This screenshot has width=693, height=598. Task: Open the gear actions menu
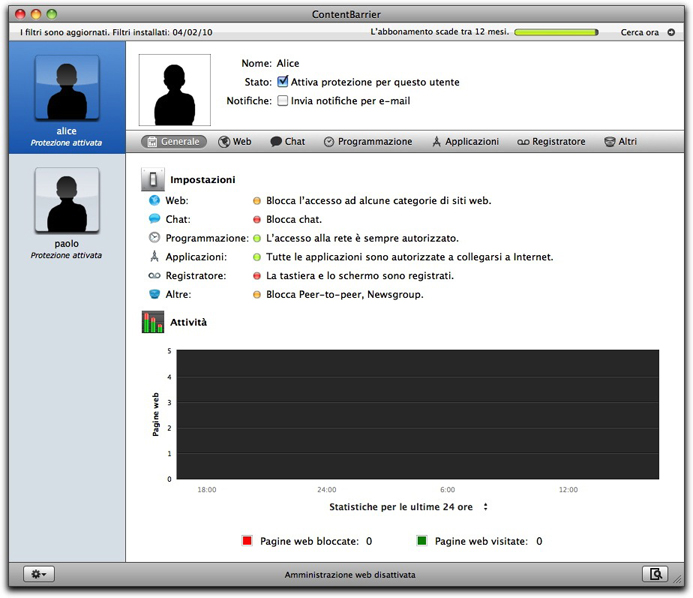point(38,574)
